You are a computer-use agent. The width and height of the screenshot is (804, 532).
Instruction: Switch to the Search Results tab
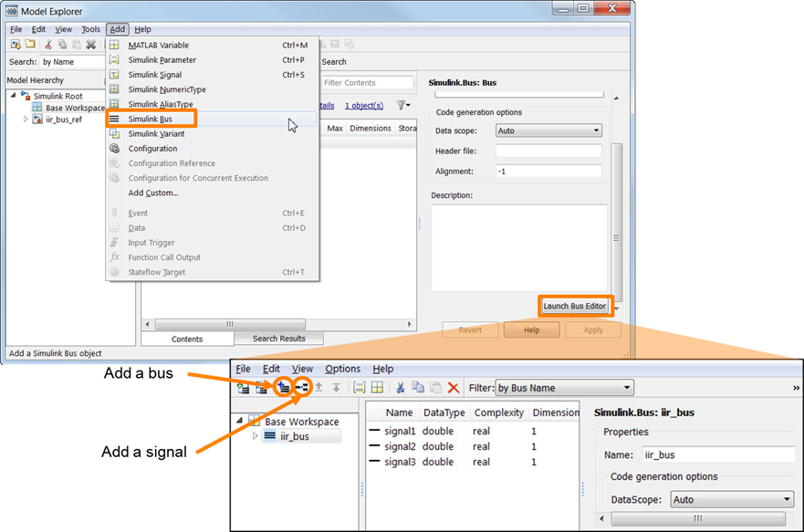pos(279,339)
